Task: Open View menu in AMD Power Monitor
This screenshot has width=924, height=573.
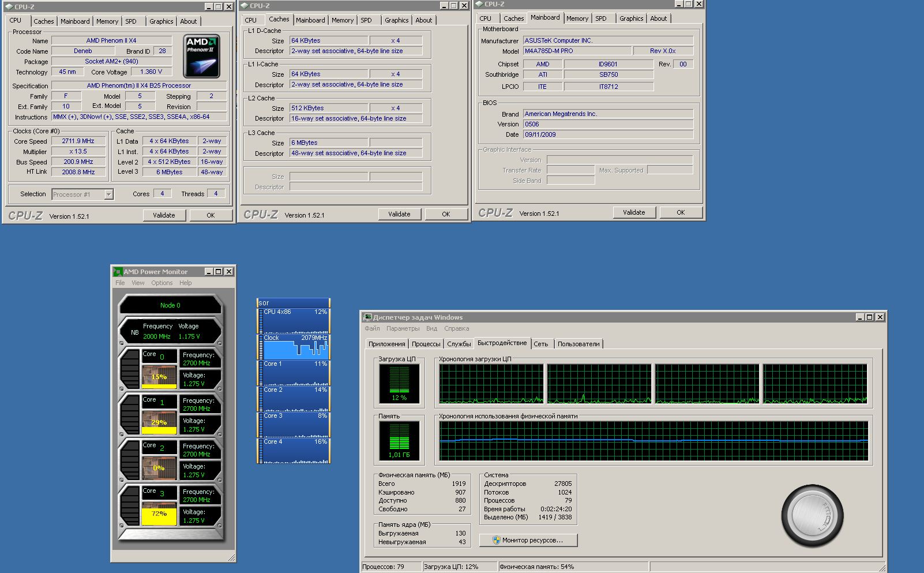Action: tap(138, 283)
